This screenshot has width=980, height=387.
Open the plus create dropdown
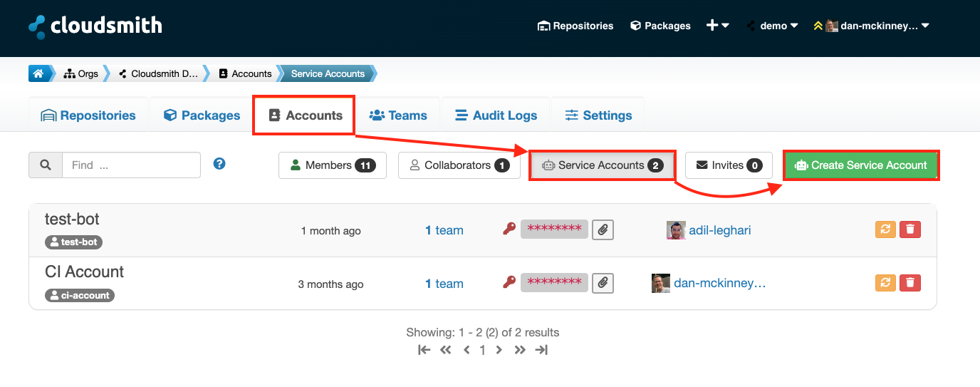click(717, 26)
